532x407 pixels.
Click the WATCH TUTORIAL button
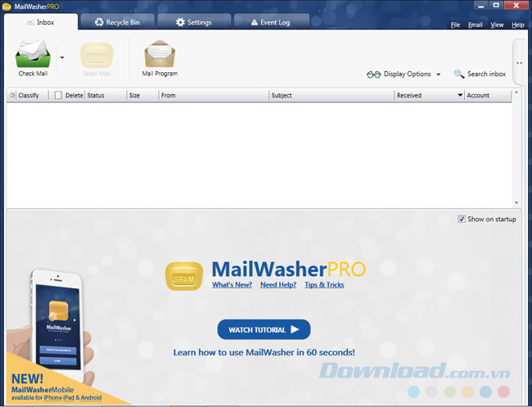pos(264,329)
